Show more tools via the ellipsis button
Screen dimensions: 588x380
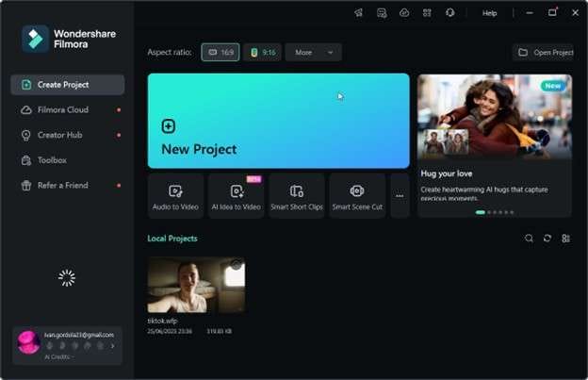click(400, 196)
